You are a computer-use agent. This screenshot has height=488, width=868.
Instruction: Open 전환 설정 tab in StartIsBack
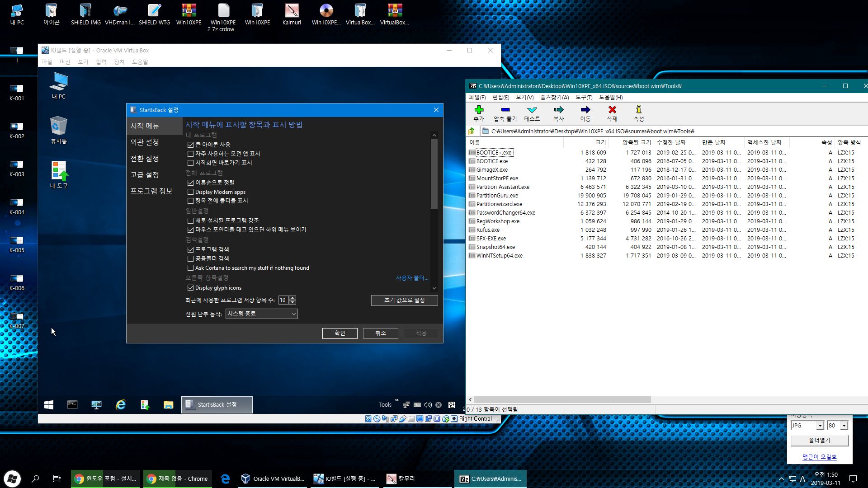[145, 159]
